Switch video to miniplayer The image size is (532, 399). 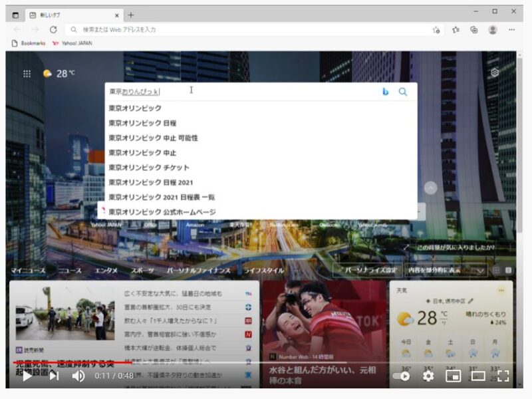[453, 376]
